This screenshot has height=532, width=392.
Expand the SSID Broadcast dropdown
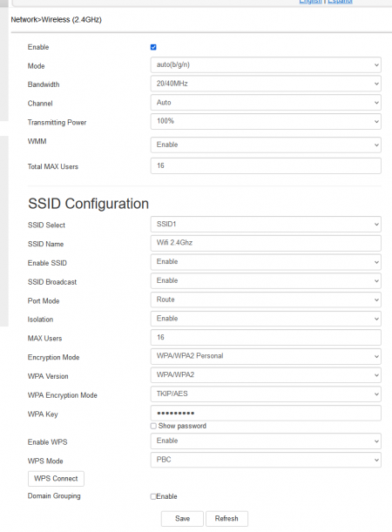click(266, 281)
